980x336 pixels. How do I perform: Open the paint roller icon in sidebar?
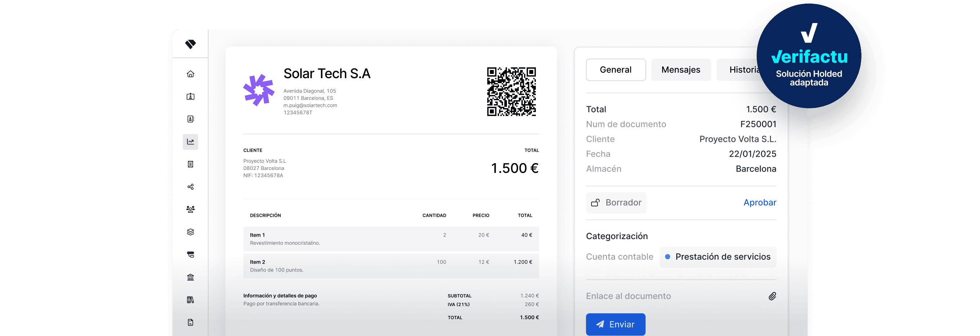pos(190,254)
